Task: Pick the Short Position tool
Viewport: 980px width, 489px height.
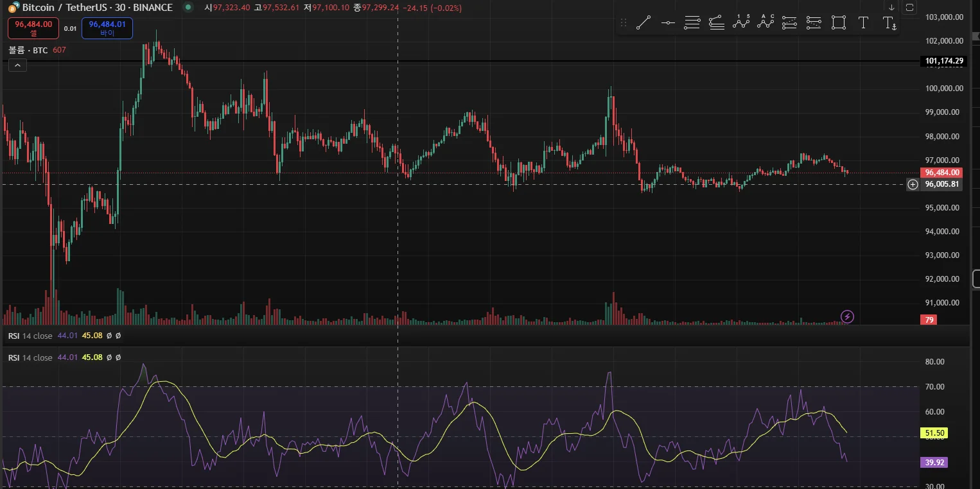Action: [x=814, y=23]
